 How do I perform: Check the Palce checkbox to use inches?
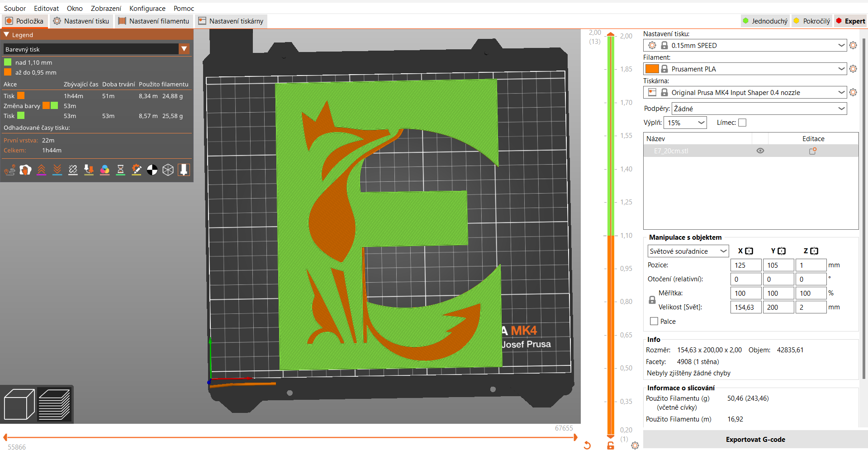(653, 321)
